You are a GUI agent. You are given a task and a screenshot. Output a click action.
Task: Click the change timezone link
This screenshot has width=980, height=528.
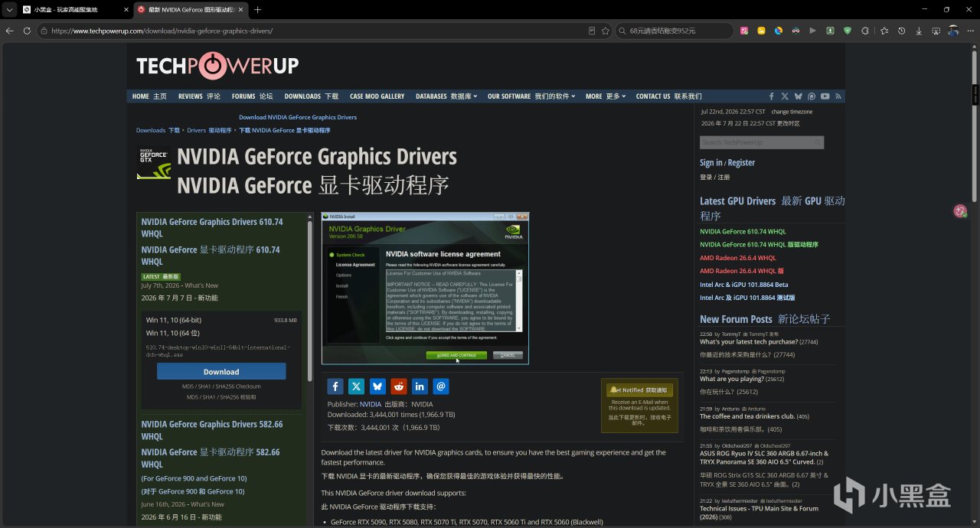[792, 112]
